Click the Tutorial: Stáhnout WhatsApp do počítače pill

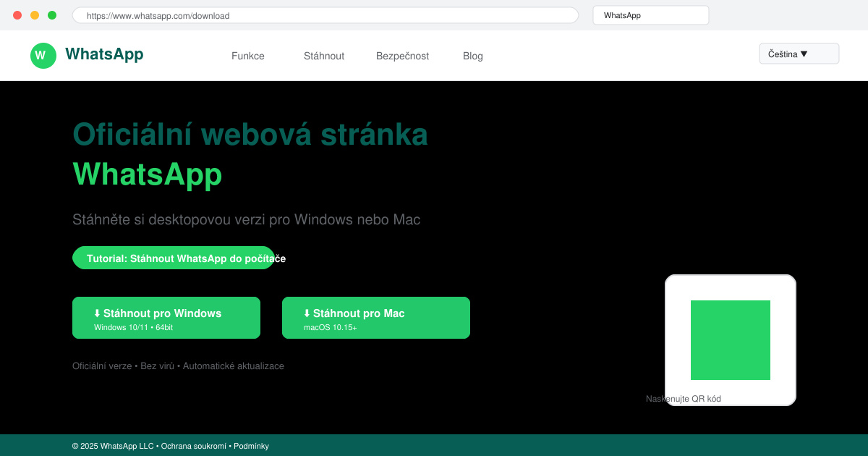tap(174, 258)
